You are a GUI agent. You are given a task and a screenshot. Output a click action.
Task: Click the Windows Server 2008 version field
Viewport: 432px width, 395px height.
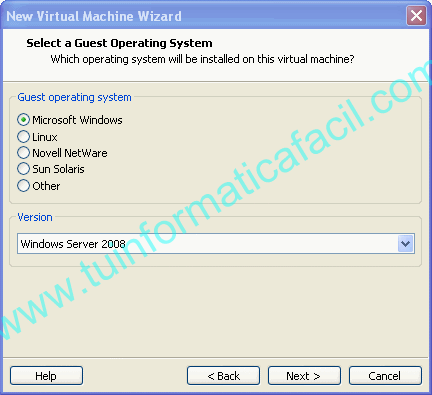[216, 244]
